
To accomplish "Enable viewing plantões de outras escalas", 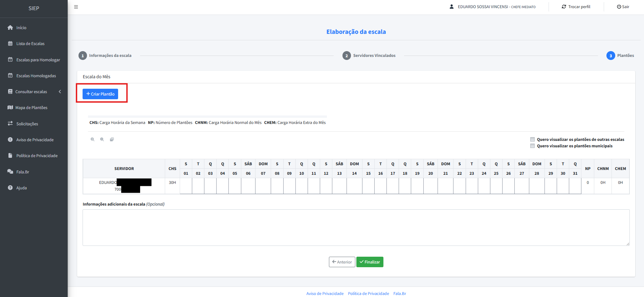I will pyautogui.click(x=532, y=140).
